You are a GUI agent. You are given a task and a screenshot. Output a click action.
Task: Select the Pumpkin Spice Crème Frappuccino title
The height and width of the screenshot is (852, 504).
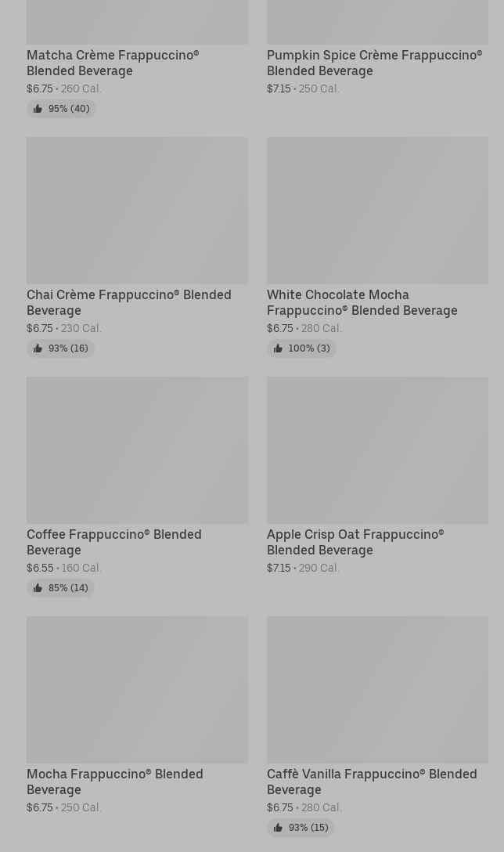coord(374,63)
